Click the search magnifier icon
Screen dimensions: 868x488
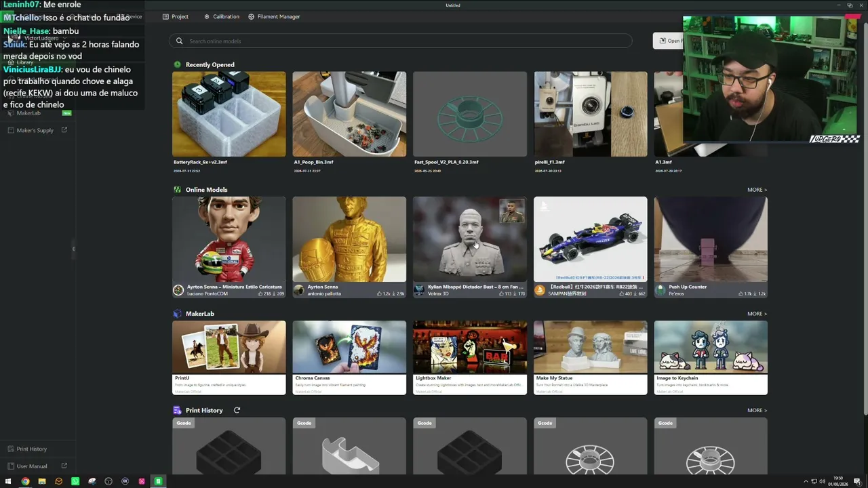[179, 41]
